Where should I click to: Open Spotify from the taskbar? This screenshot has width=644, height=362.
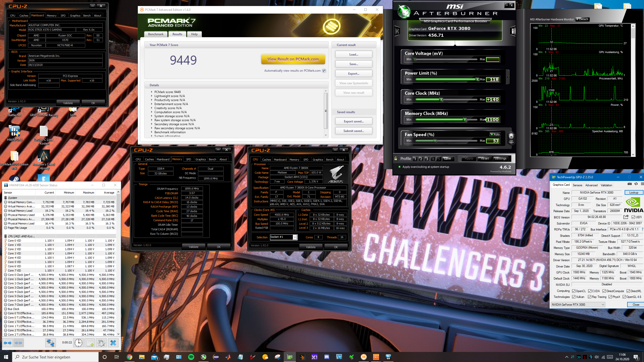(x=191, y=357)
